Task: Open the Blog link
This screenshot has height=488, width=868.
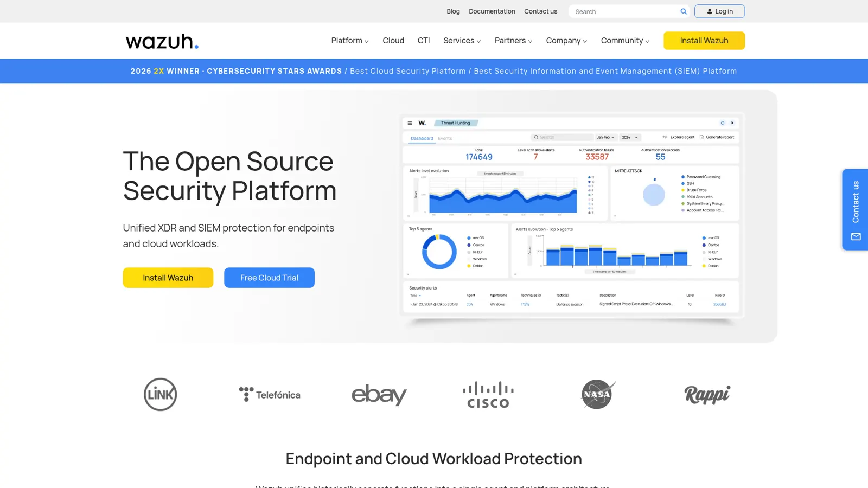Action: point(453,11)
